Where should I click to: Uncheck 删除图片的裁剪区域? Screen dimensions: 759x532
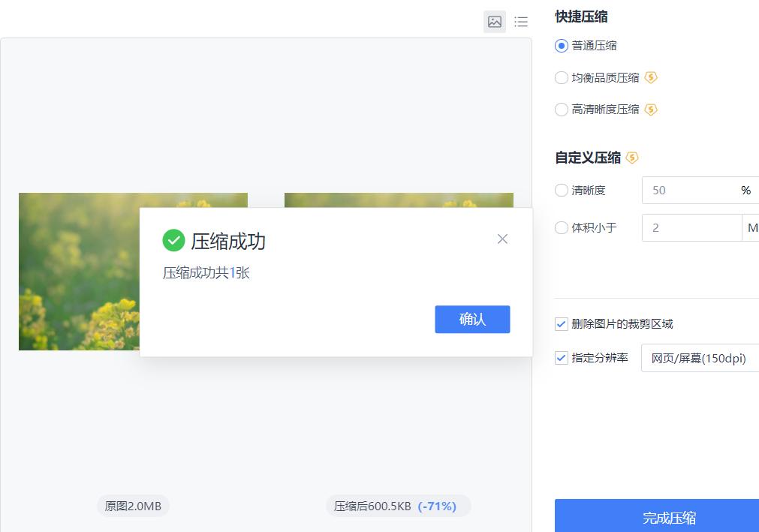[x=561, y=323]
